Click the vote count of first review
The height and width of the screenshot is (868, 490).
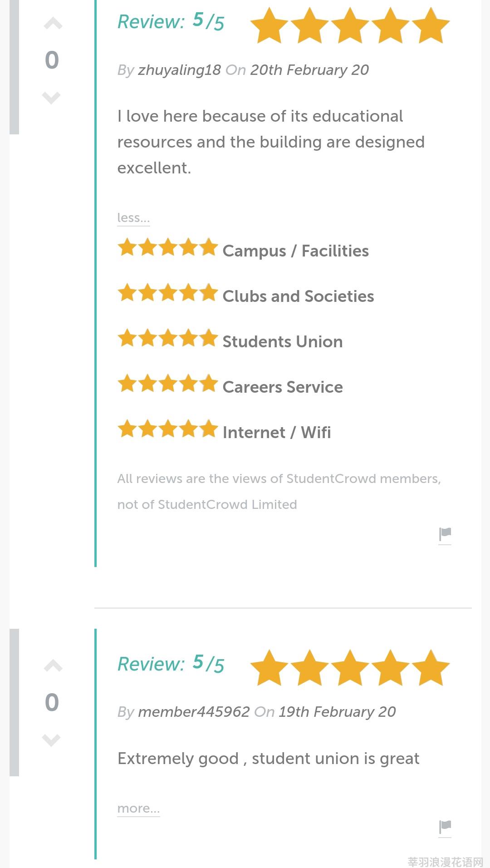pos(52,60)
